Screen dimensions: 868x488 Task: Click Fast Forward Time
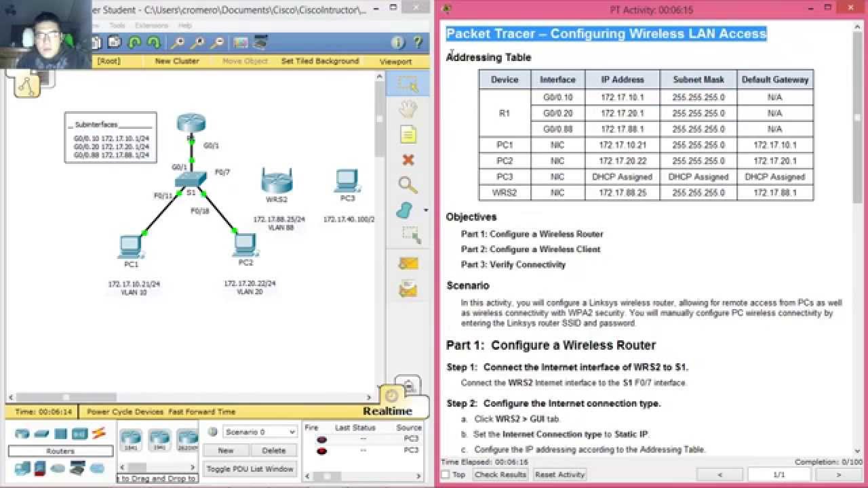click(x=202, y=411)
